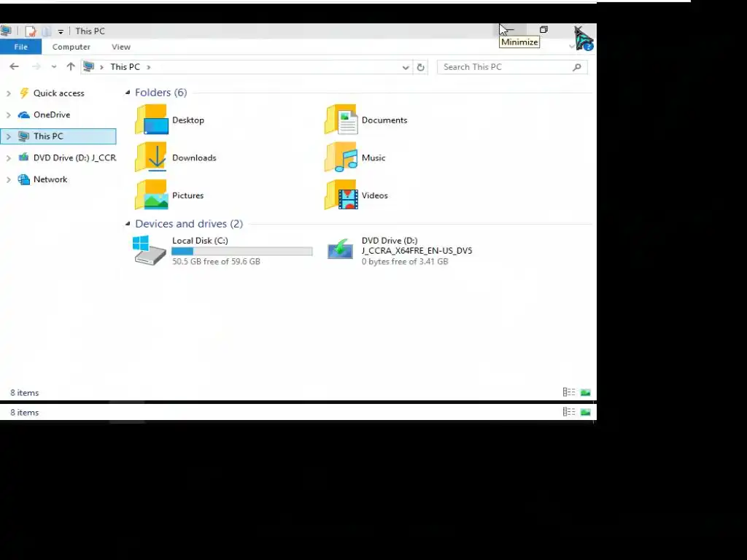Click the large icons view in lower status bar

tap(586, 412)
